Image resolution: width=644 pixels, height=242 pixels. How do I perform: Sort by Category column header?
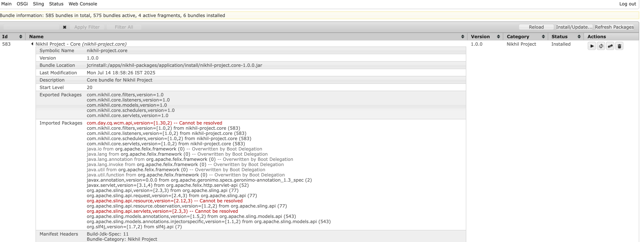[x=518, y=37]
